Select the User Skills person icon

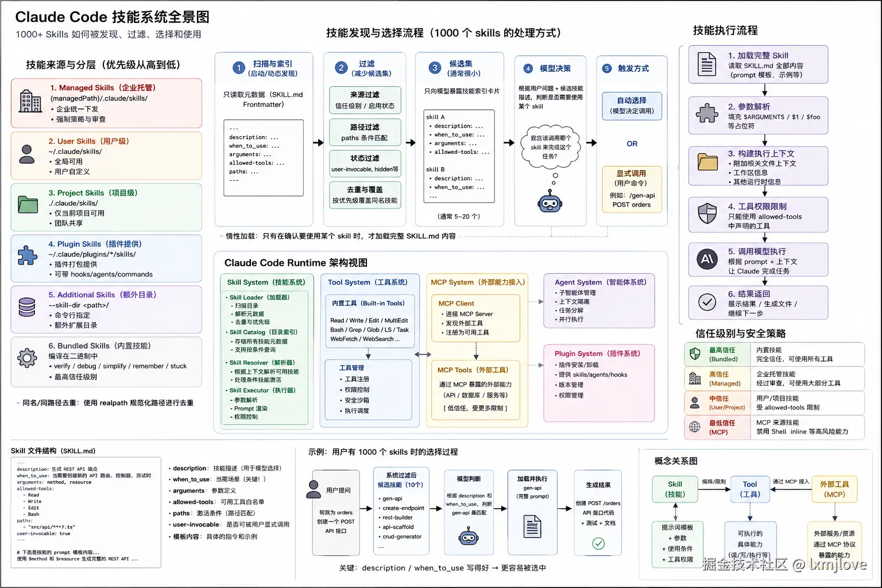pos(27,154)
